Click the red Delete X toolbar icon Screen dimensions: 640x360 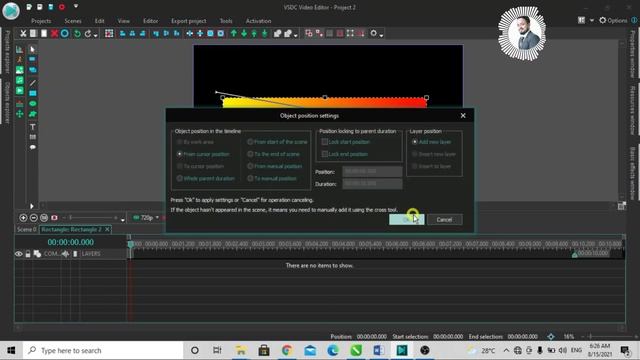[54, 33]
